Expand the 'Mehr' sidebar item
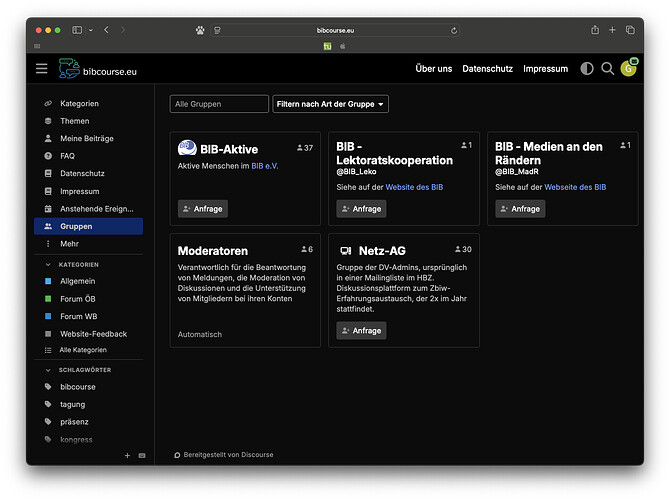 (x=69, y=243)
